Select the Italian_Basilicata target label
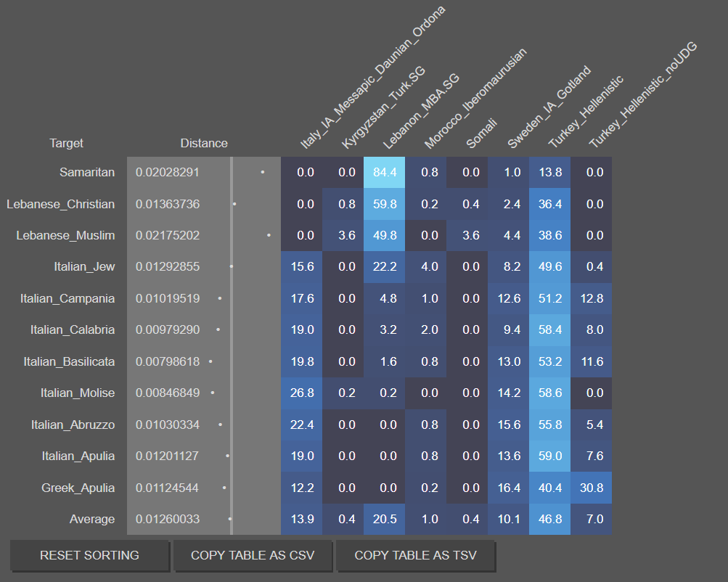728x582 pixels. (69, 361)
